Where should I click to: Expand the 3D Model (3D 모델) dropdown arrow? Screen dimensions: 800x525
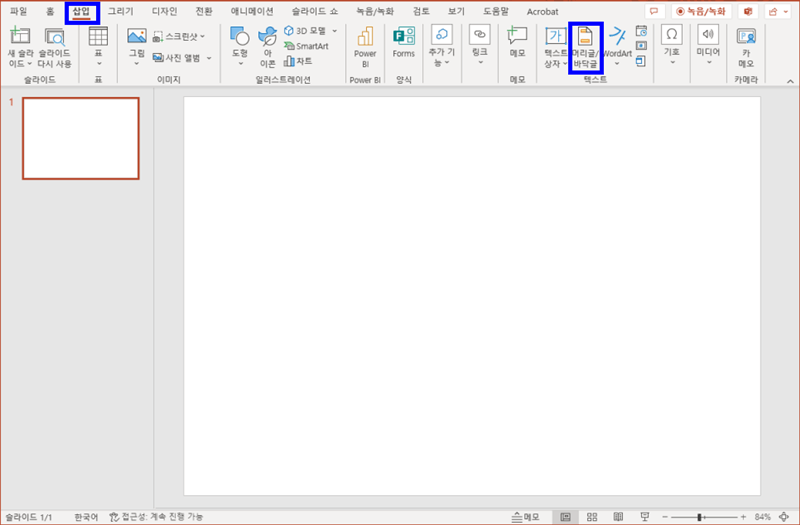coord(335,31)
